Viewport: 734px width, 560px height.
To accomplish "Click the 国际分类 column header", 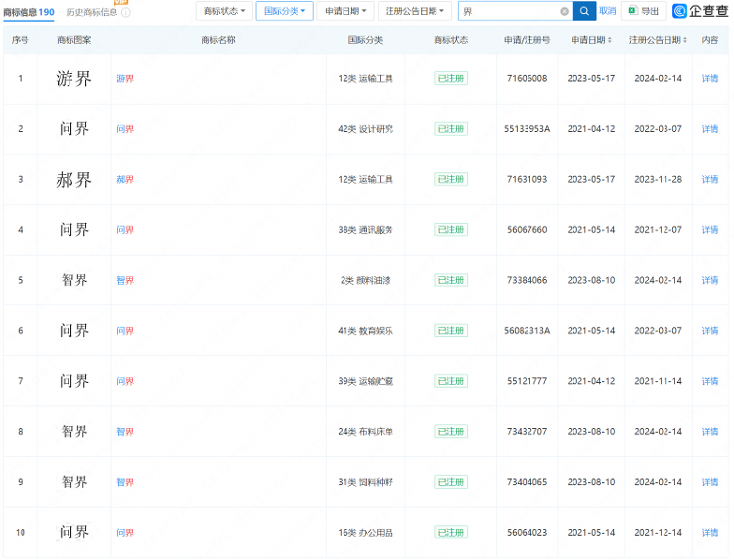I will coord(365,40).
